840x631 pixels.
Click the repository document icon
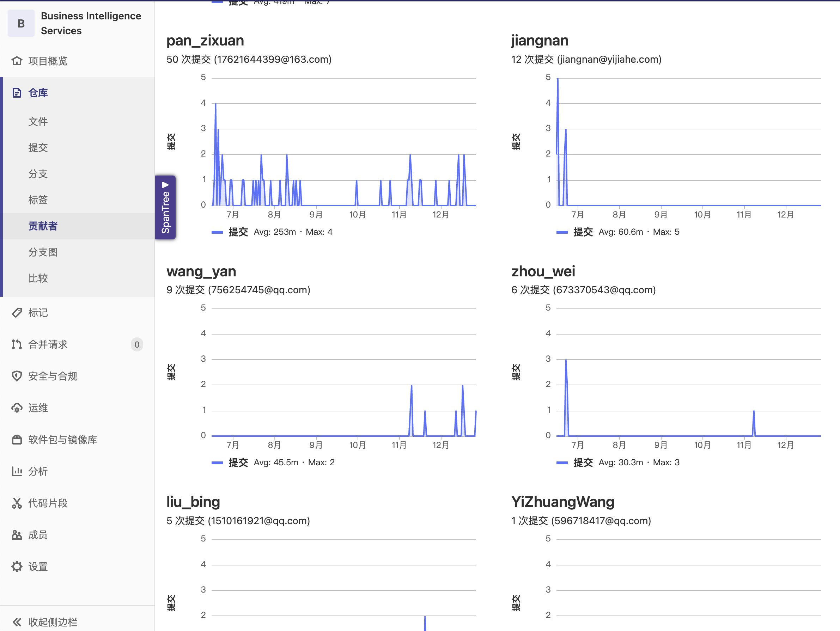[17, 93]
